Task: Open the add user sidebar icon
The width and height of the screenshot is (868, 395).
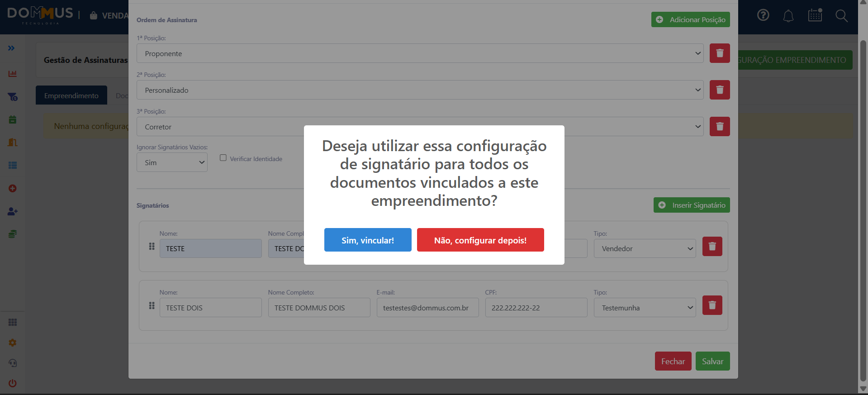Action: 13,211
